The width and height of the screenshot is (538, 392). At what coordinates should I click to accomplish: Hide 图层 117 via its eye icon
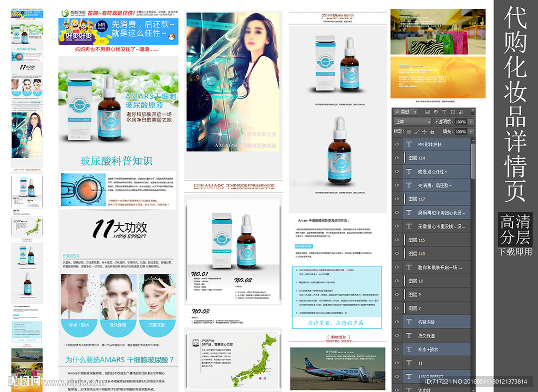(x=397, y=199)
